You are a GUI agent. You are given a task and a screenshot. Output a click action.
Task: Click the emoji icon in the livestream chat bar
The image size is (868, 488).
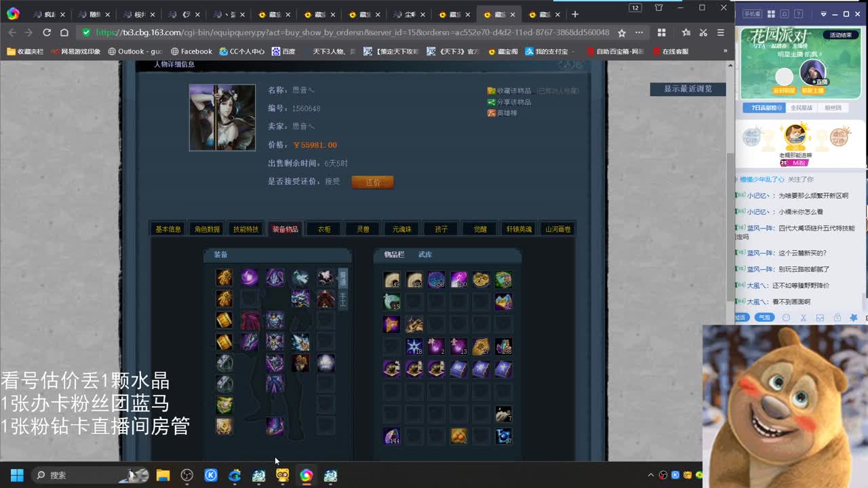tap(787, 317)
